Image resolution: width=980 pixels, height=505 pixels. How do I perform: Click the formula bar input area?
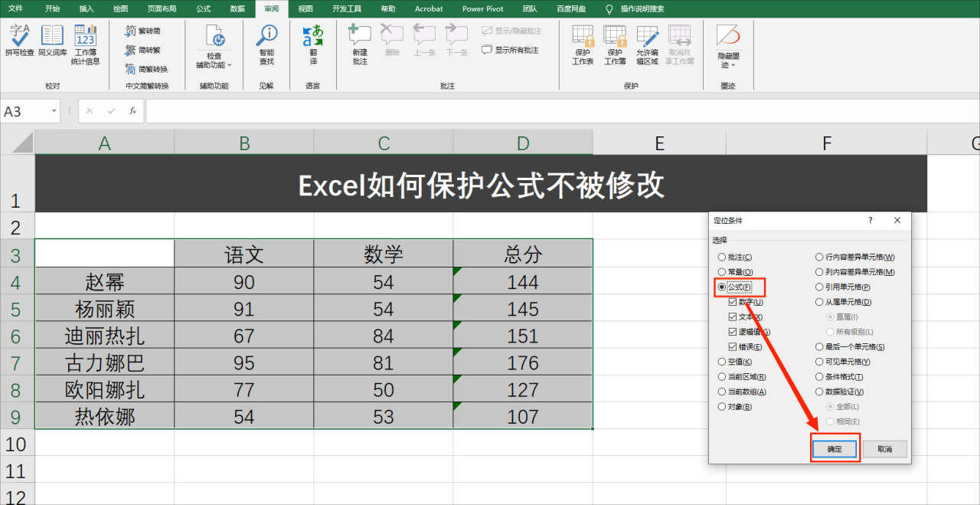tap(563, 111)
